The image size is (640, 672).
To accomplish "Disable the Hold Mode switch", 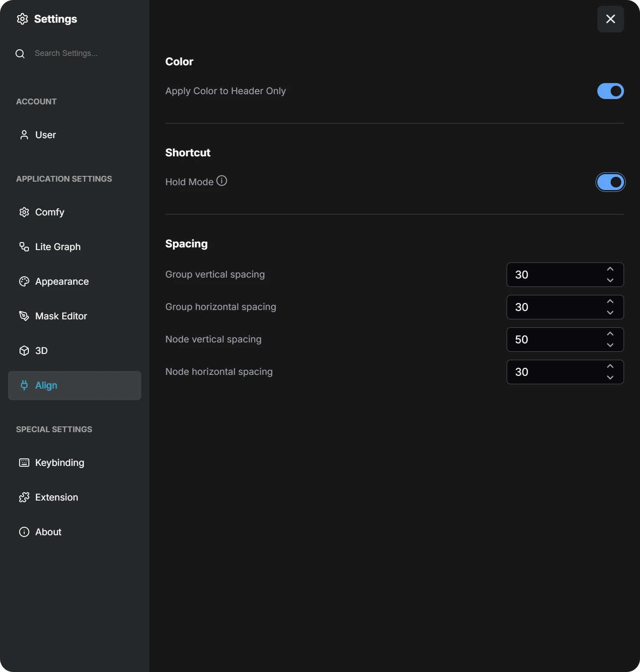I will (610, 182).
